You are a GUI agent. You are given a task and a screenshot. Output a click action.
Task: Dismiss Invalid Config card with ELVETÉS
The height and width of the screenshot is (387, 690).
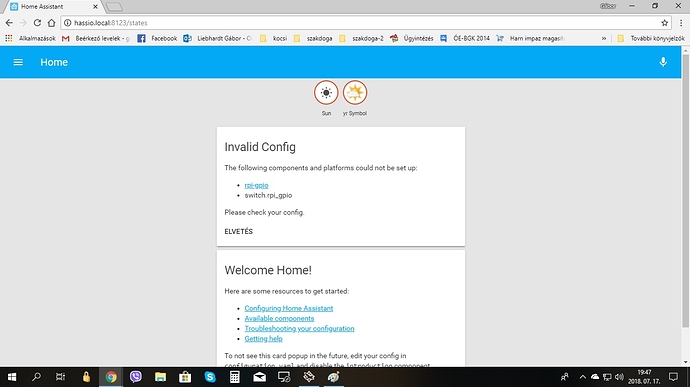click(x=239, y=231)
